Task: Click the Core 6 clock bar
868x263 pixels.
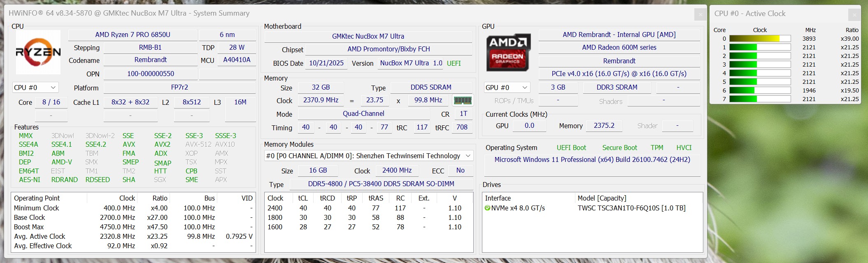Action: 760,90
